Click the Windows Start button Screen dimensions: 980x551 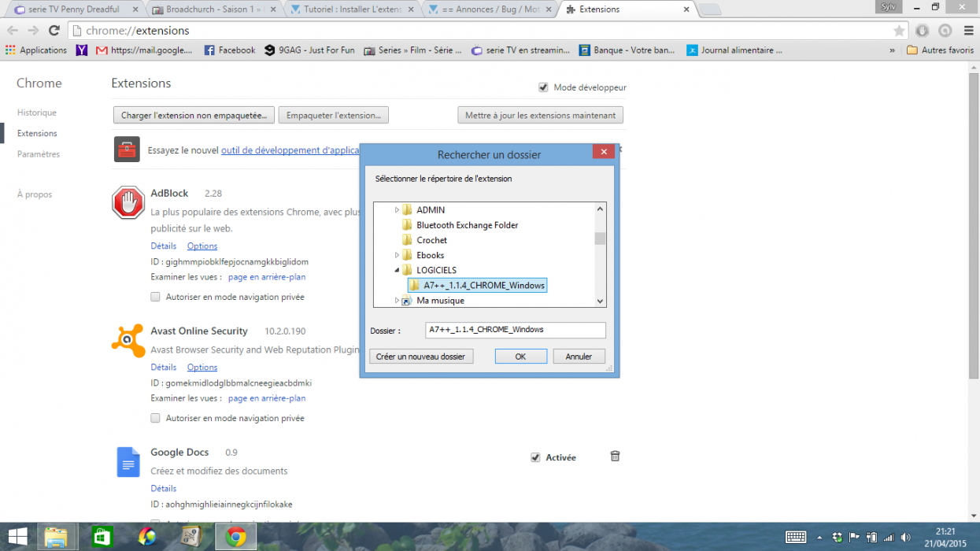(x=17, y=537)
